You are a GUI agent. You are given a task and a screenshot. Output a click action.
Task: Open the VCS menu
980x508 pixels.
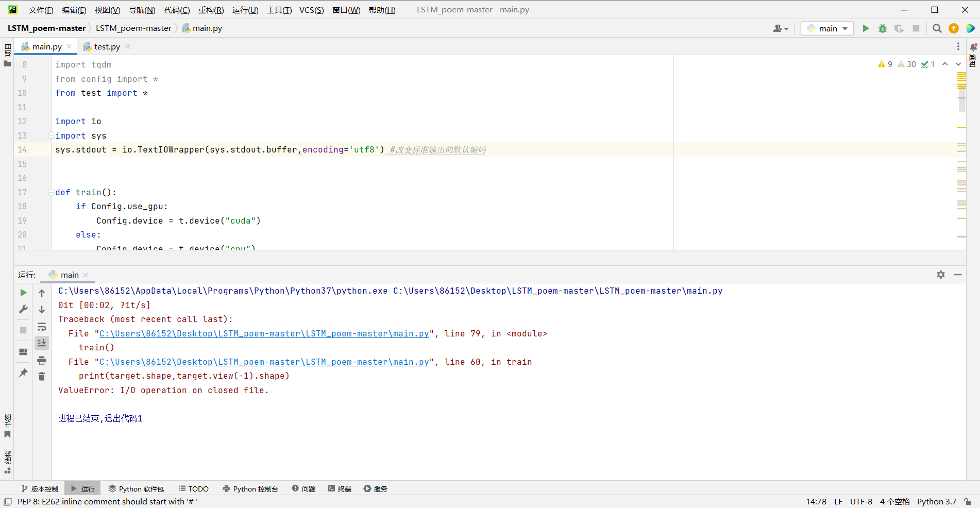pos(312,10)
